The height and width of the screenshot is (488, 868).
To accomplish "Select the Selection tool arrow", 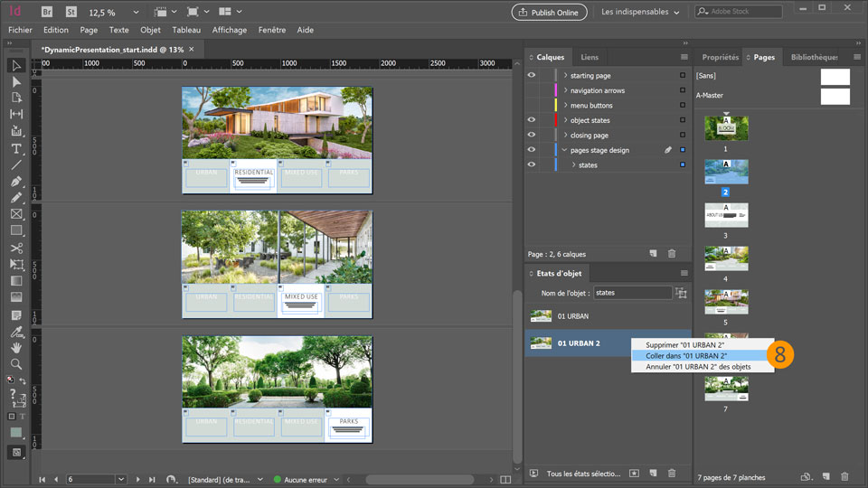I will [x=16, y=65].
